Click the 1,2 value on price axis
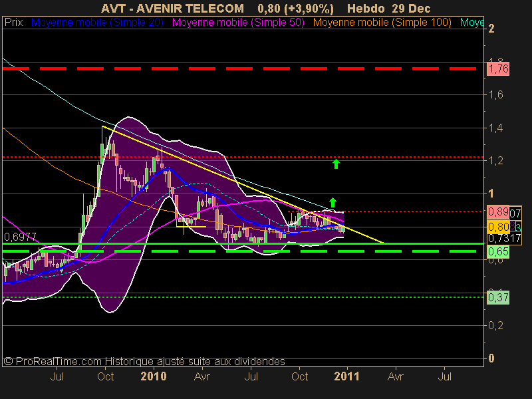Viewport: 532px width, 399px height. (x=495, y=161)
